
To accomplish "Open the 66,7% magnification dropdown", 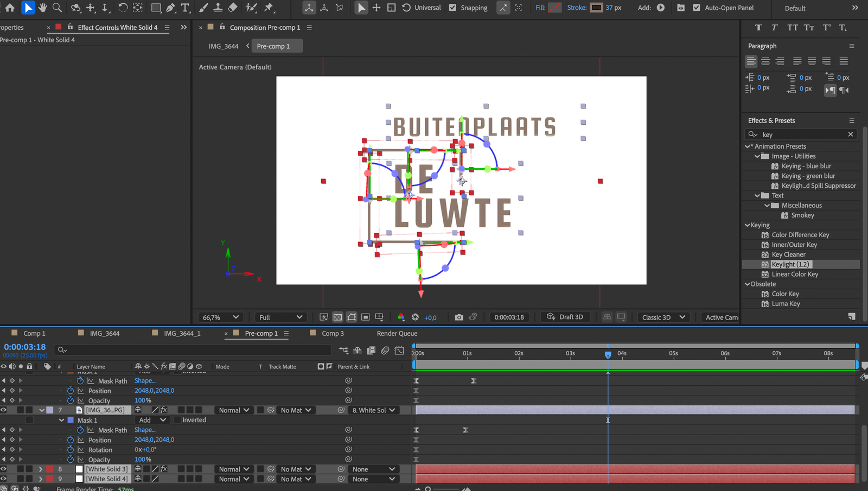I will [x=220, y=317].
